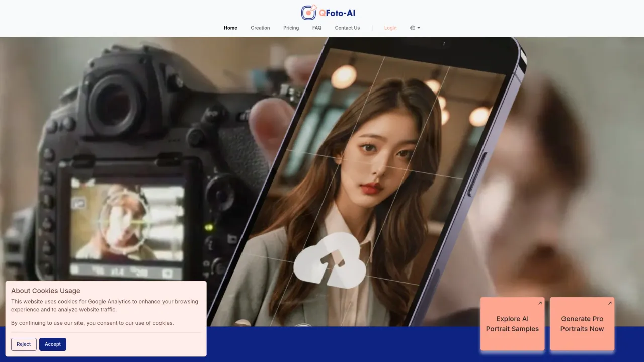This screenshot has height=362, width=644.
Task: Accept cookies usage
Action: click(53, 344)
